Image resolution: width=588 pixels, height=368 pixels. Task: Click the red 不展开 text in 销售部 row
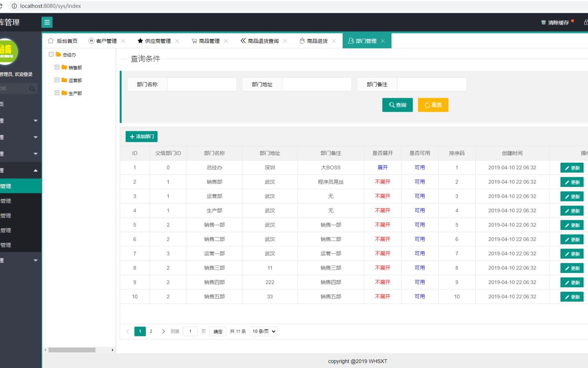383,182
